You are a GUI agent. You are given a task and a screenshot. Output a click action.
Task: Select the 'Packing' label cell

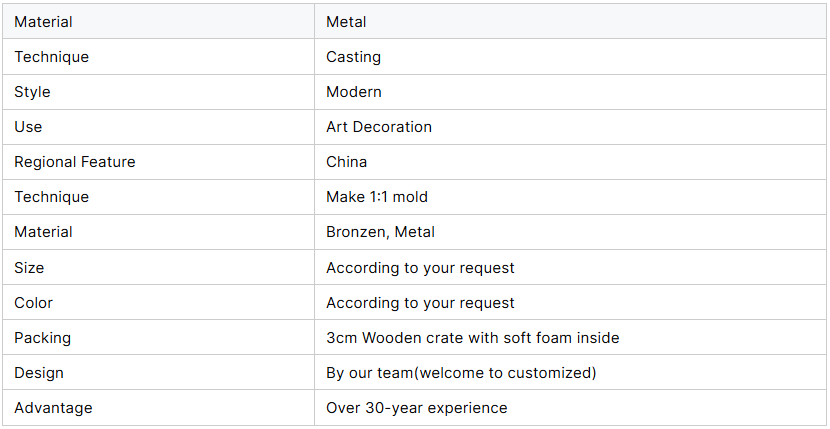tap(159, 337)
